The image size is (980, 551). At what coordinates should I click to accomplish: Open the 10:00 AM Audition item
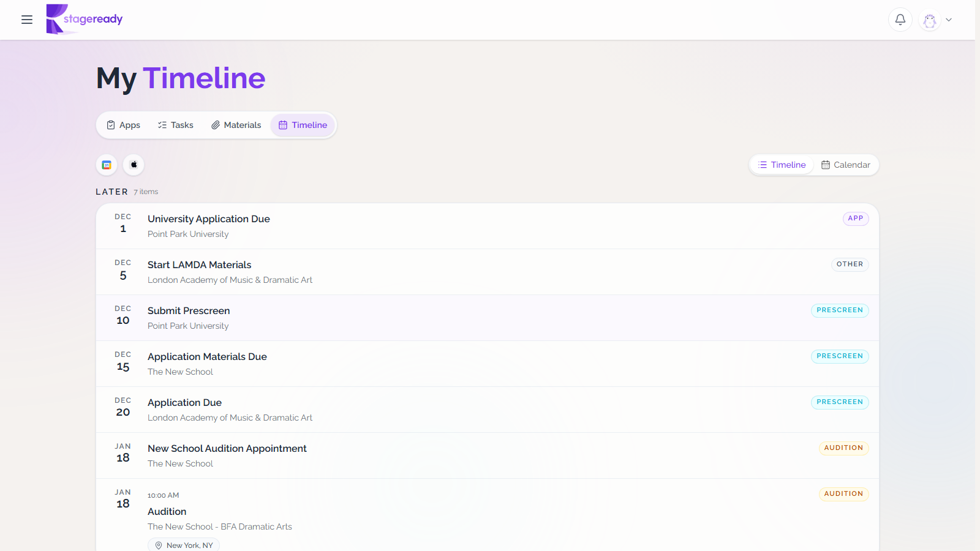click(x=488, y=515)
